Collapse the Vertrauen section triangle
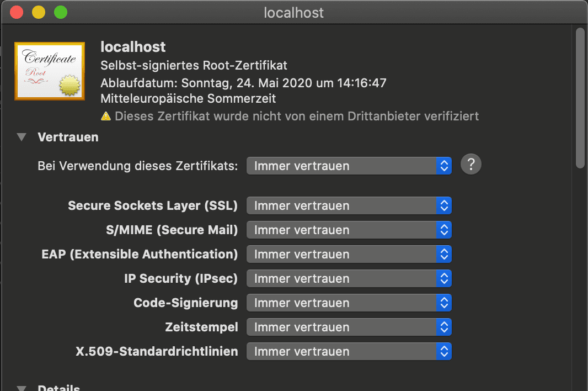588x391 pixels. point(22,137)
